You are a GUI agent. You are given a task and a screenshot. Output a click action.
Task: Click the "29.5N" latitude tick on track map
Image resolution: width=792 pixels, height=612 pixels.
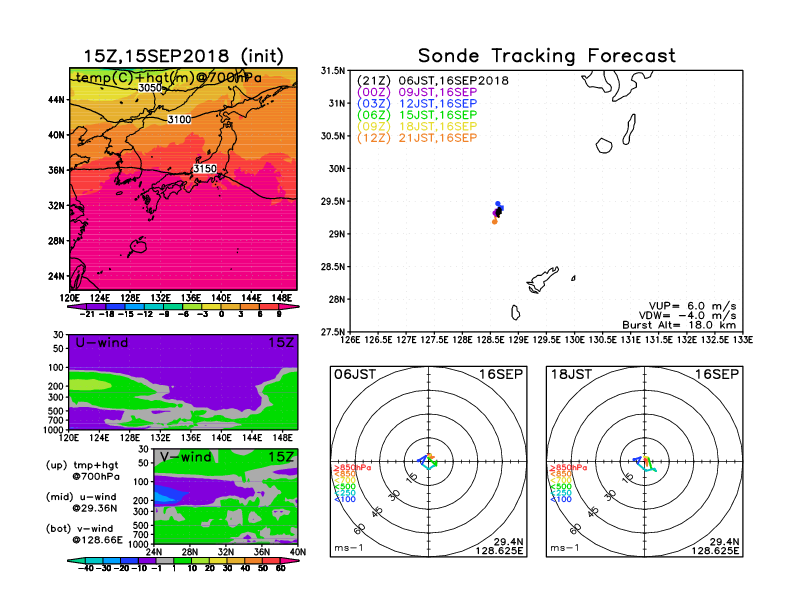(x=333, y=201)
